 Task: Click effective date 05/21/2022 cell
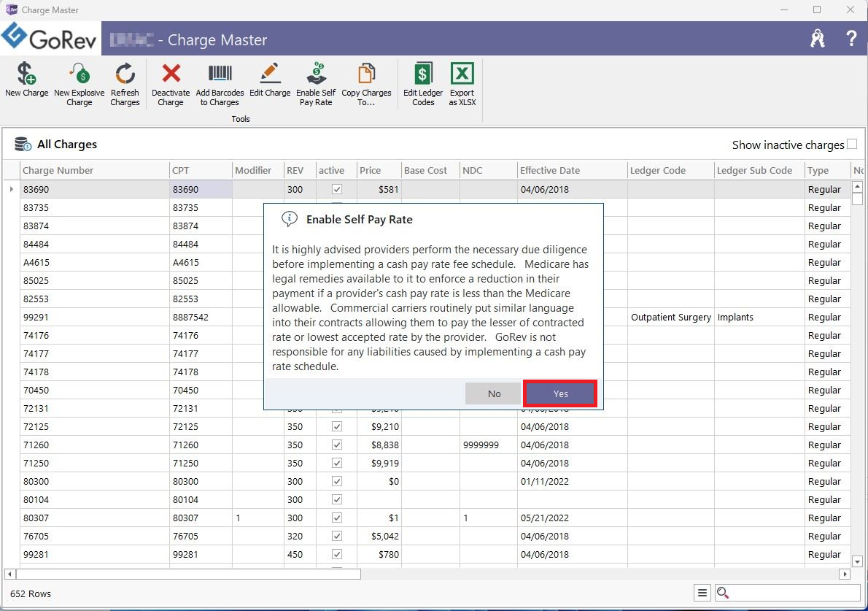pyautogui.click(x=573, y=518)
